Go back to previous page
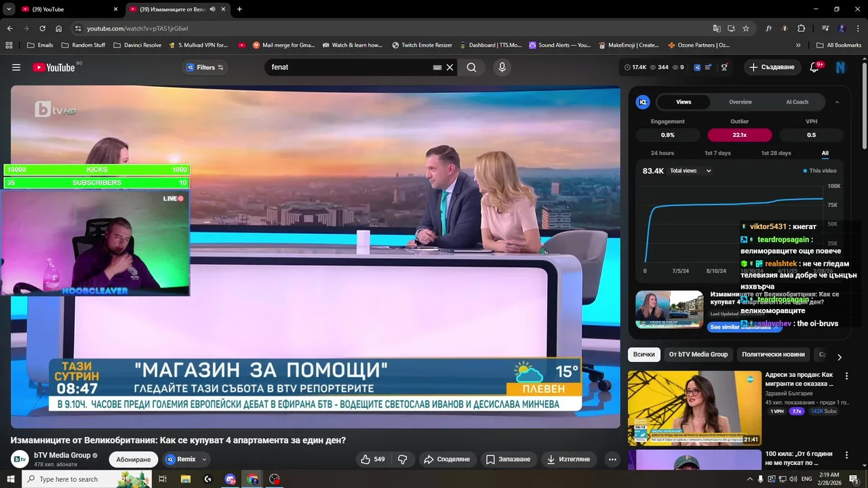This screenshot has width=868, height=488. [x=9, y=28]
